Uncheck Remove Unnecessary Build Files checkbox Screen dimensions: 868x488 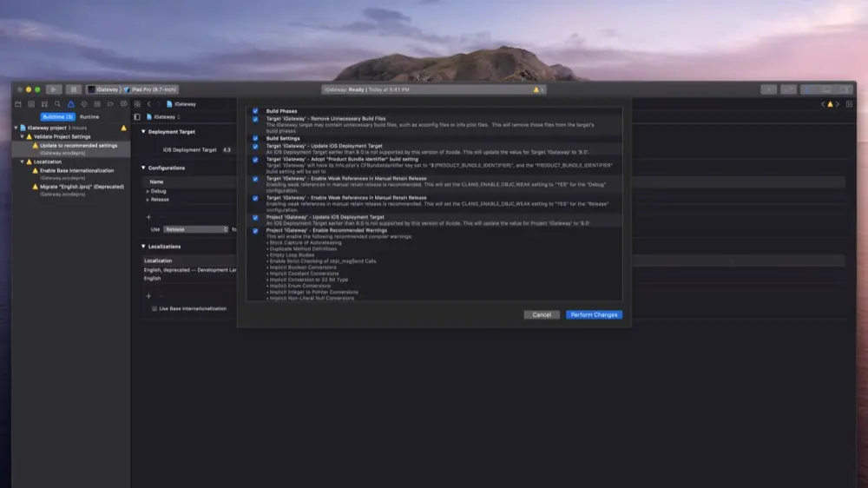pyautogui.click(x=255, y=119)
